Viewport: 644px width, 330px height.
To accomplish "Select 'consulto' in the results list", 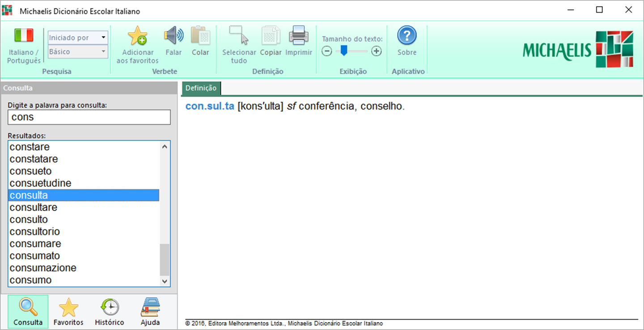I will point(84,220).
